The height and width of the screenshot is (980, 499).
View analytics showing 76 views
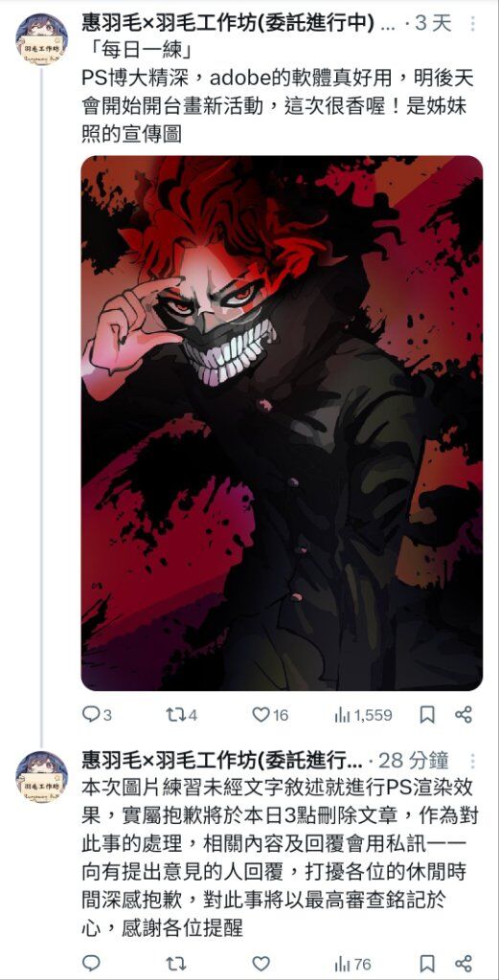pyautogui.click(x=353, y=964)
